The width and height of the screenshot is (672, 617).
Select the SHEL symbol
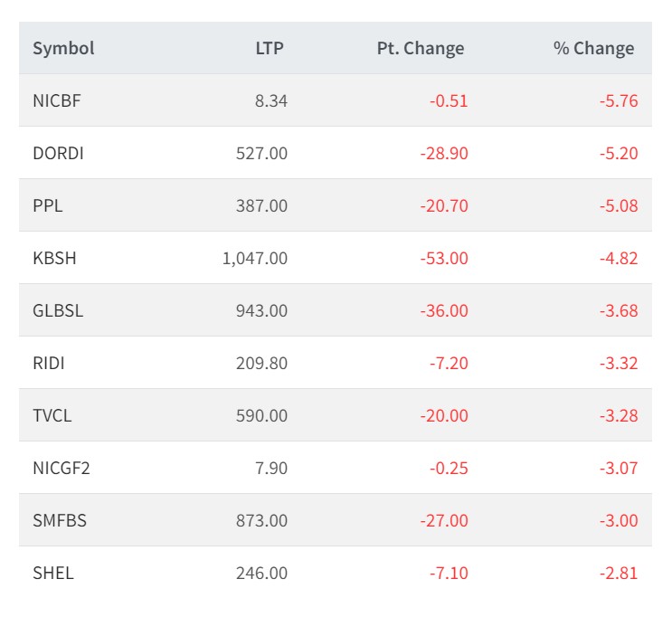(52, 574)
